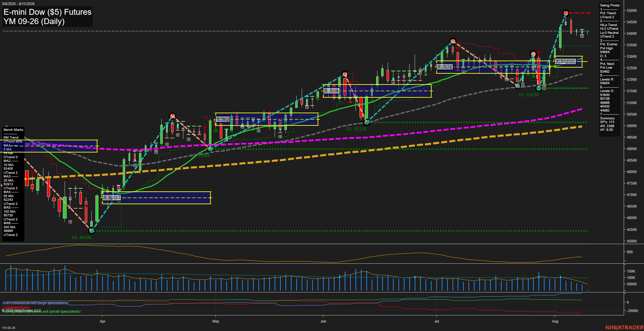Click the Summary heading in Swing Pivots
Image resolution: width=644 pixels, height=331 pixels.
[607, 118]
